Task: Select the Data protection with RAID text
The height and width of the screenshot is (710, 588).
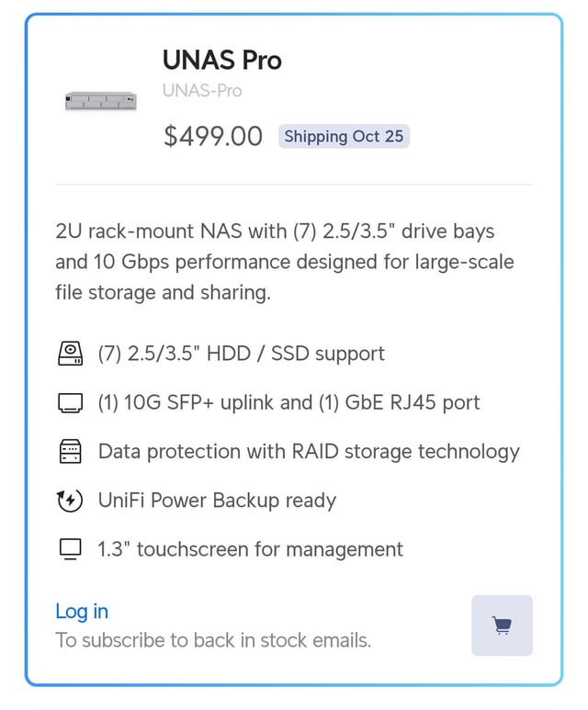Action: pyautogui.click(x=309, y=452)
